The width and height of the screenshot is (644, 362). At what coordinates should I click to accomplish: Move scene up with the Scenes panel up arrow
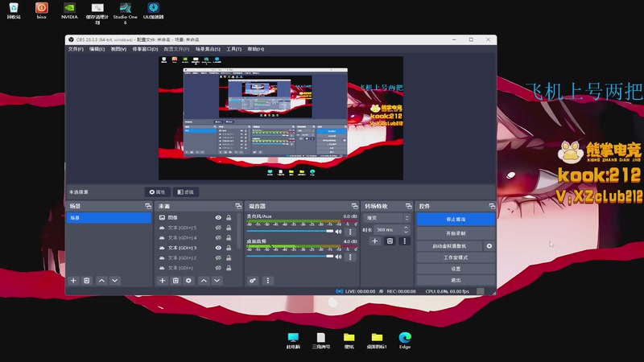click(101, 280)
